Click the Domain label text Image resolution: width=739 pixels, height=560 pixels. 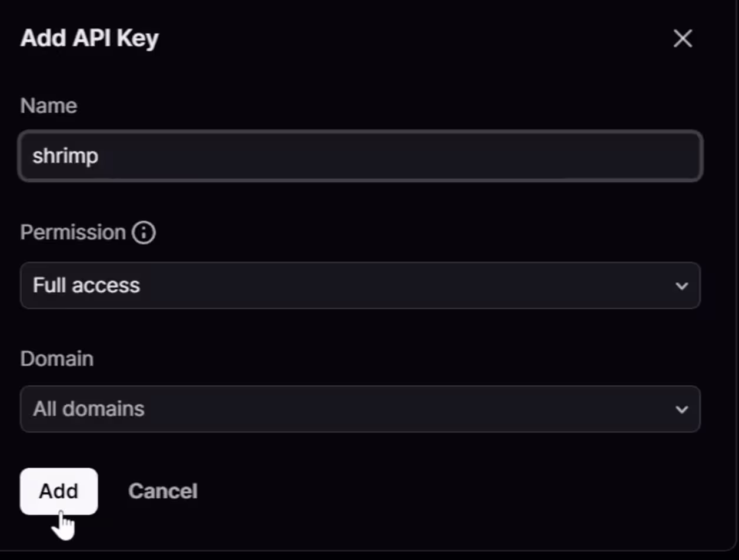click(56, 359)
